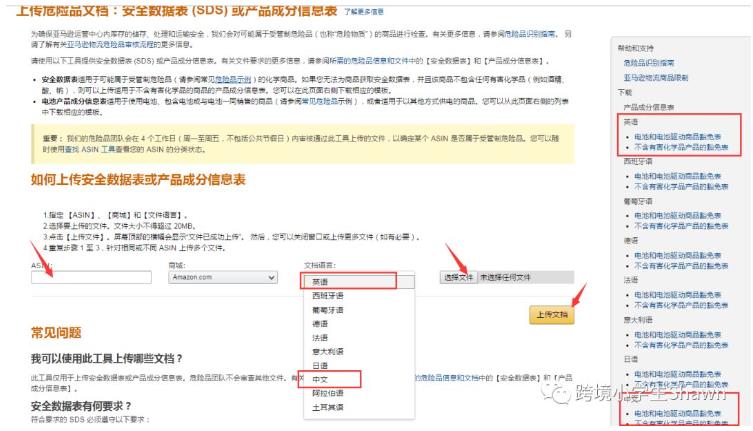
Task: Download the 英语 电池和电池驱动商品豁免表
Action: (x=677, y=135)
